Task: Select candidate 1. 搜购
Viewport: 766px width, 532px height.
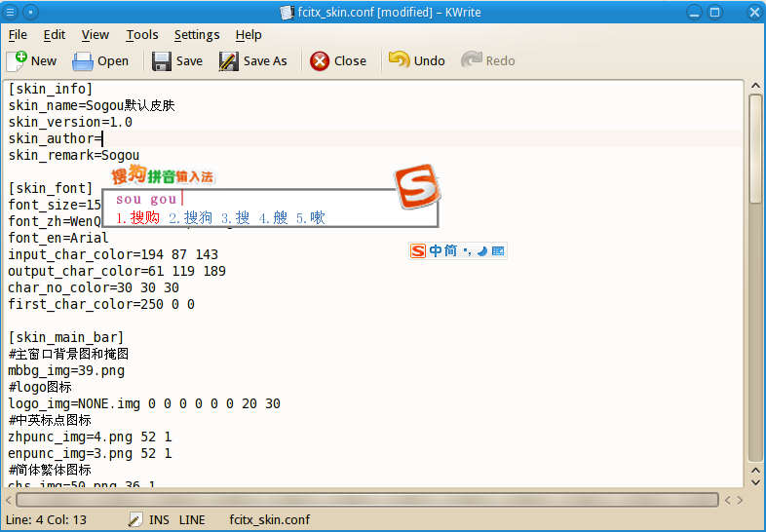Action: pyautogui.click(x=137, y=217)
